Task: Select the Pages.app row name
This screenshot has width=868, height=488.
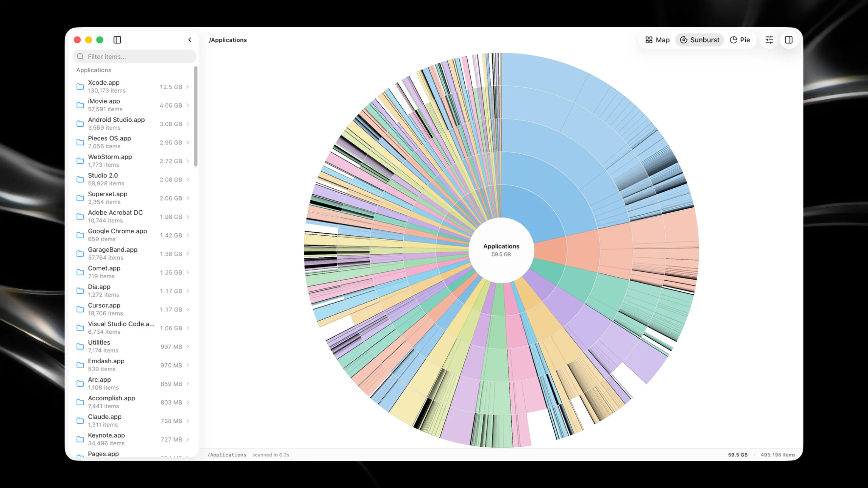Action: (103, 454)
